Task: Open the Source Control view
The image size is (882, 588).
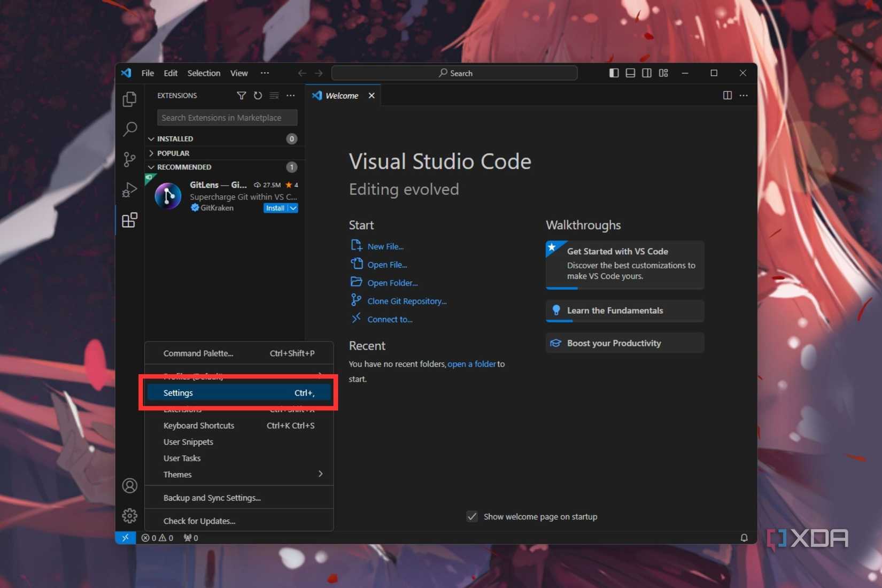Action: point(129,159)
